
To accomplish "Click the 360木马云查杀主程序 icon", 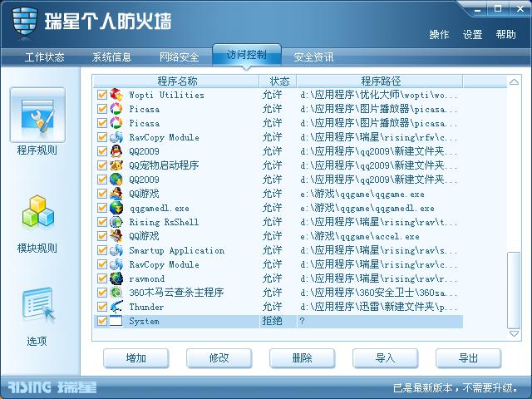I will click(116, 293).
